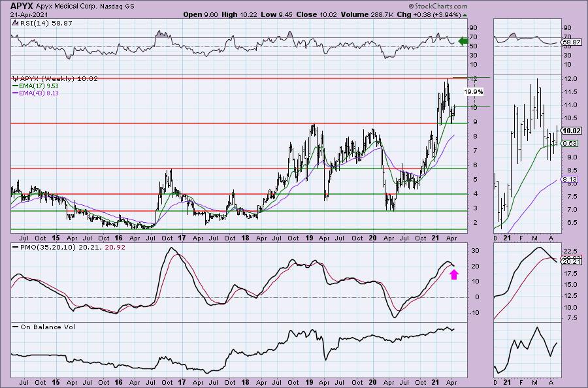This screenshot has height=388, width=588.
Task: Click the "APYX (Weekly) 10.02" legend label
Action: pos(59,79)
